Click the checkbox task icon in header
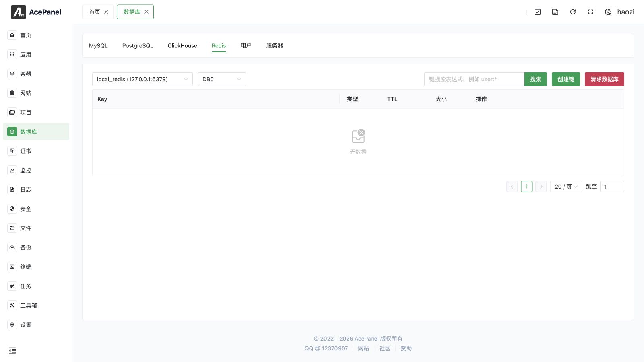Screen dimensions: 644x362 pos(537,12)
